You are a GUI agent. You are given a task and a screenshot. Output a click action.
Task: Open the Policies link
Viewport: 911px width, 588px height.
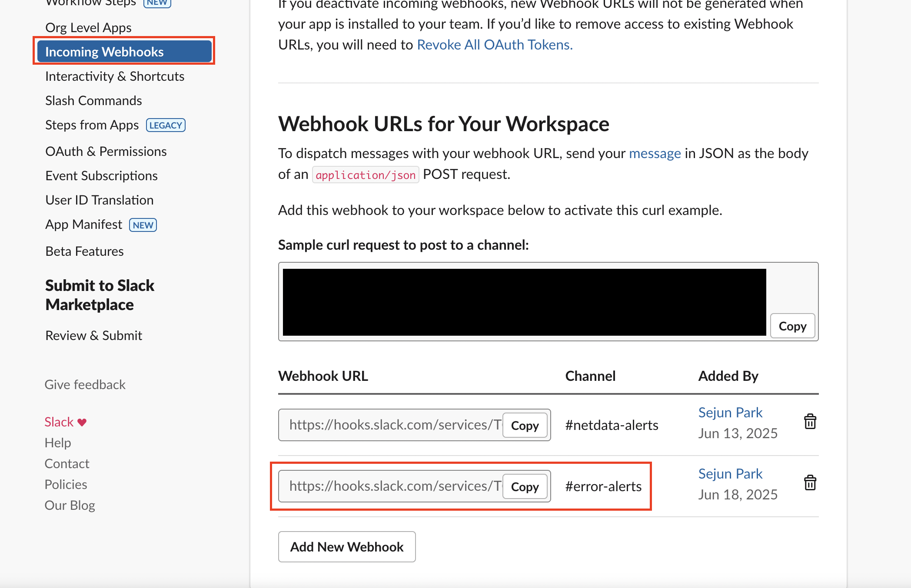66,484
